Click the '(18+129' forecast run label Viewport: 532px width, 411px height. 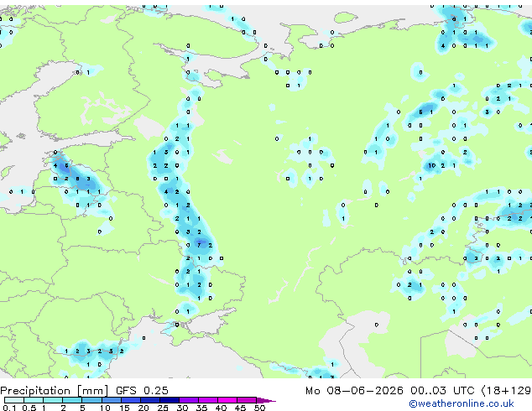click(507, 391)
